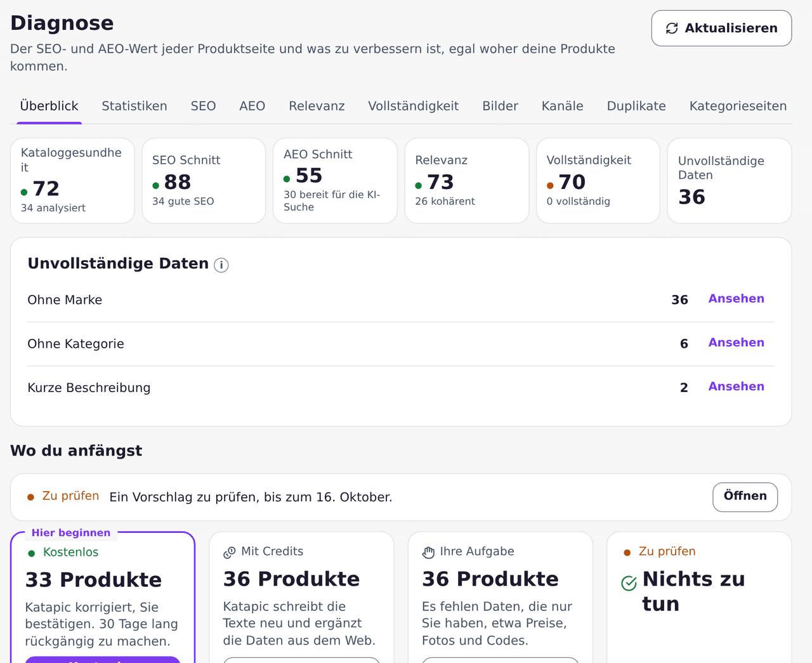Click the 'Ohne Kategorie' row label
812x663 pixels.
pyautogui.click(x=75, y=344)
